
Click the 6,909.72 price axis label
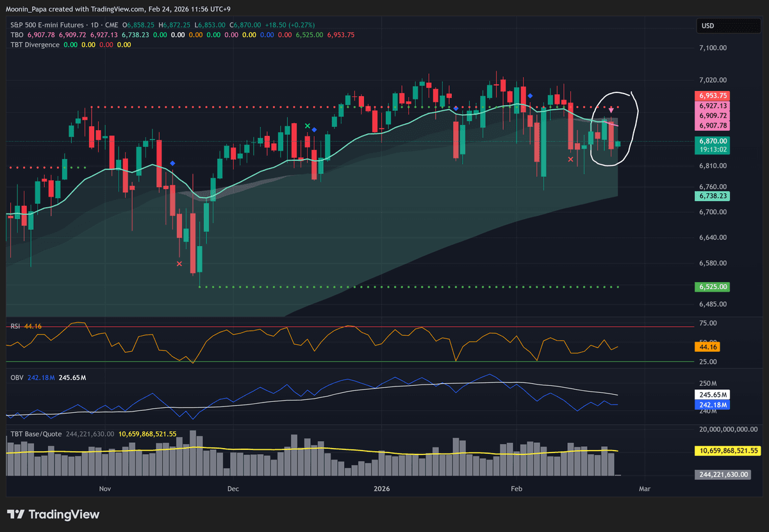tap(713, 116)
